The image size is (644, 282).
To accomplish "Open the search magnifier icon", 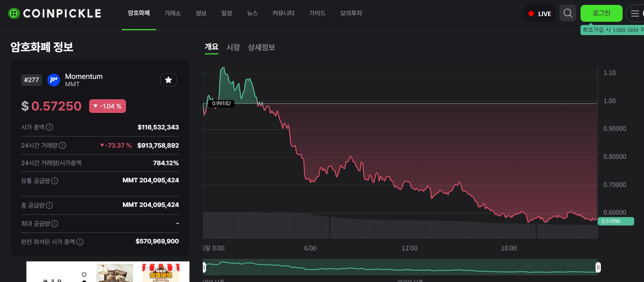I will (567, 13).
